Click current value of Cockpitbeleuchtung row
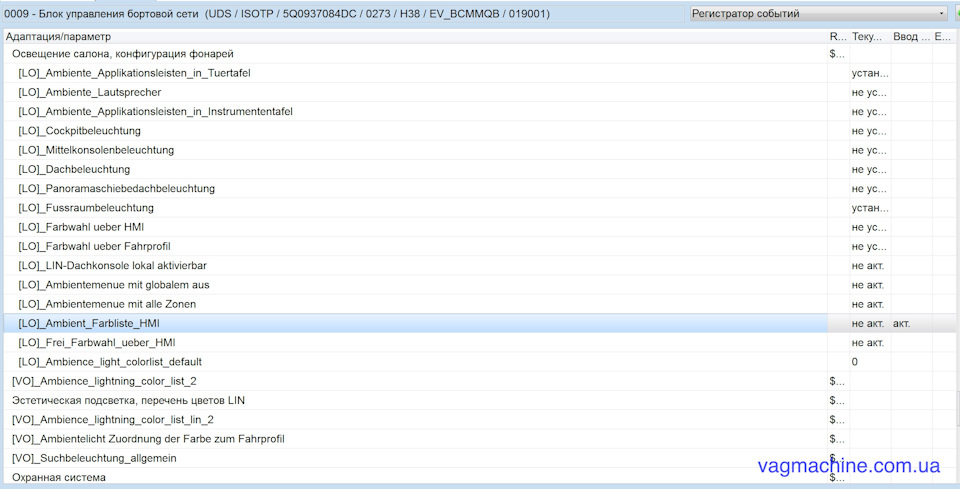Screen dimensions: 960x489 (x=869, y=131)
